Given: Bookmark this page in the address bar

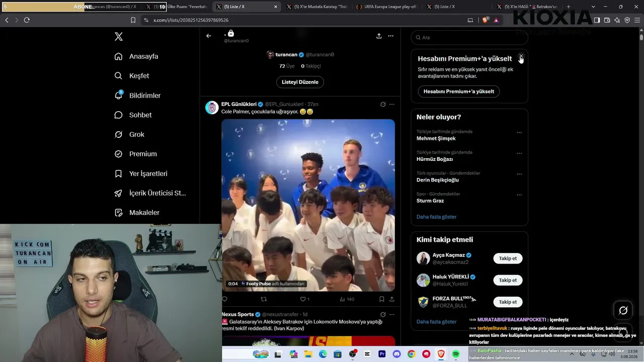Looking at the screenshot, I should tap(133, 20).
